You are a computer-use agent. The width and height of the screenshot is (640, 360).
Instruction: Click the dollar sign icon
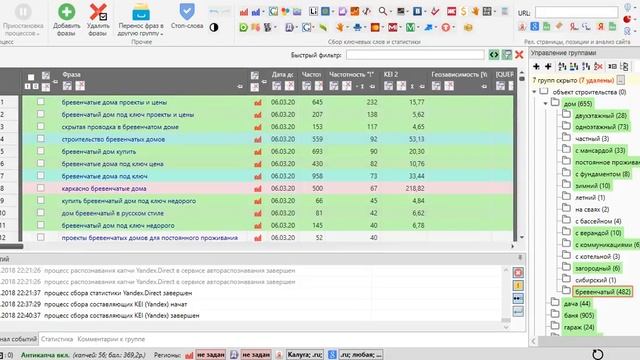point(463,11)
